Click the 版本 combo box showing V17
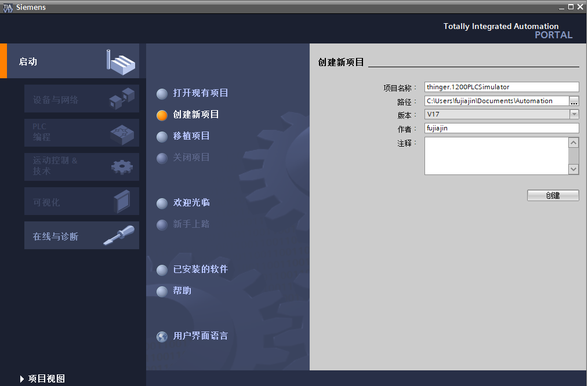Image resolution: width=588 pixels, height=386 pixels. [x=502, y=114]
